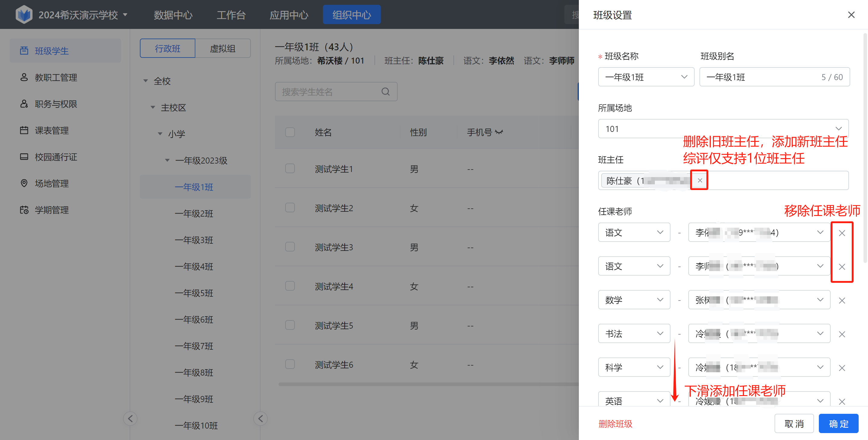The image size is (868, 440).
Task: Toggle phone number visibility eye icon
Action: point(499,132)
